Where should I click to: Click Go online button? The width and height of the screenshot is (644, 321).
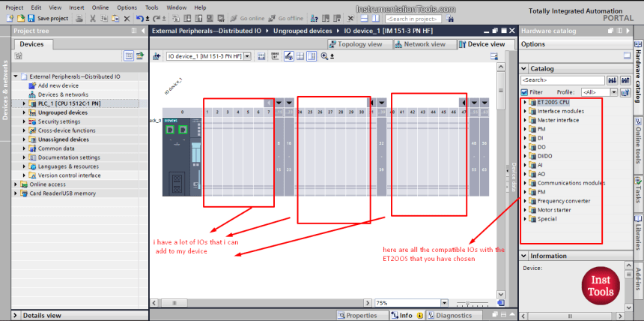point(248,19)
